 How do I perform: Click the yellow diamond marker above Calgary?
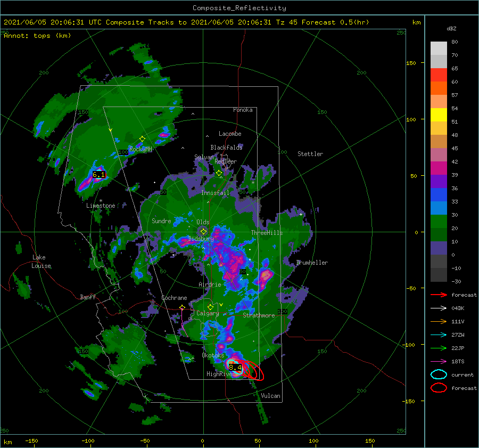[x=210, y=307]
